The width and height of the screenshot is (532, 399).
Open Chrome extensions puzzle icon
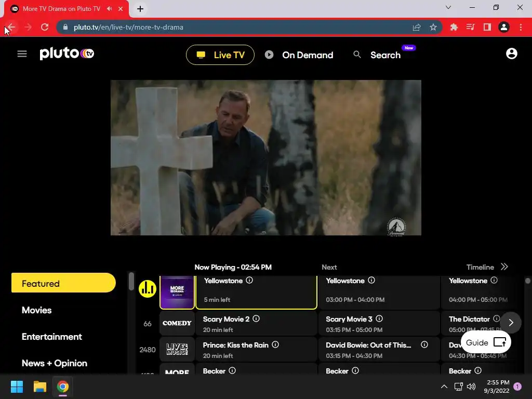tap(454, 27)
